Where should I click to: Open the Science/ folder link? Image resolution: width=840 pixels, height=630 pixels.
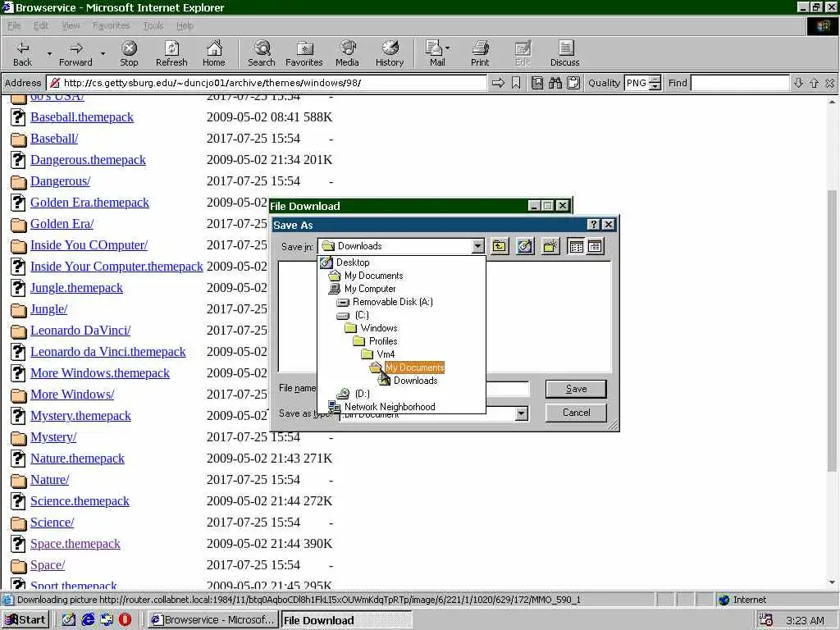pos(52,523)
